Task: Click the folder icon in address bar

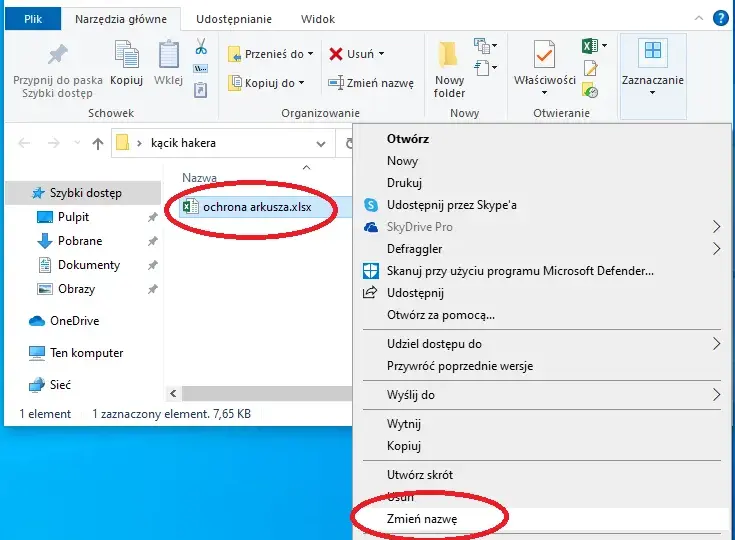Action: (122, 142)
